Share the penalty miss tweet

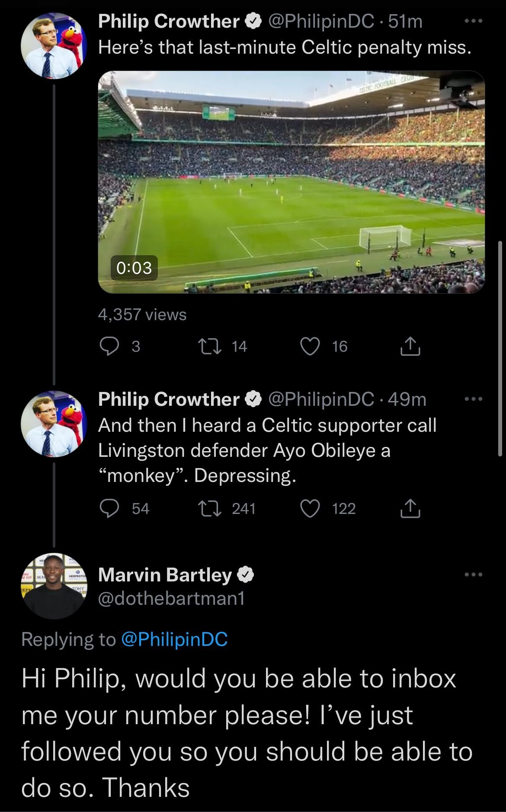tap(410, 346)
